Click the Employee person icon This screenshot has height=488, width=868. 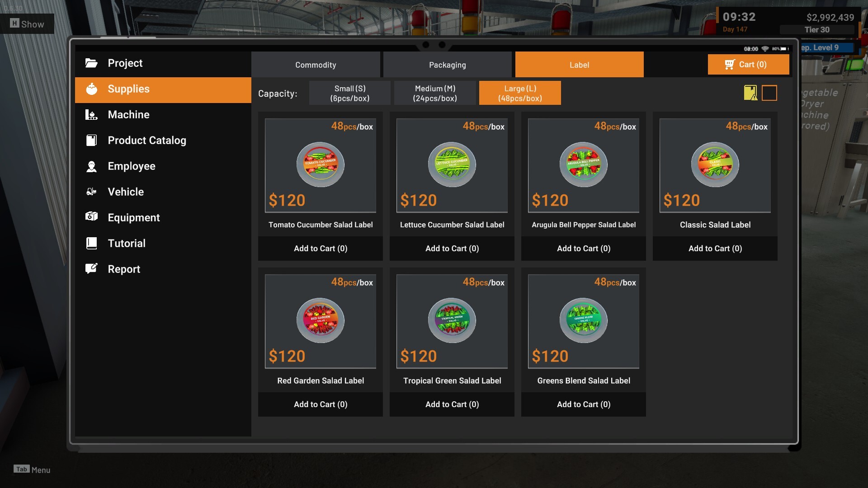[x=91, y=166]
